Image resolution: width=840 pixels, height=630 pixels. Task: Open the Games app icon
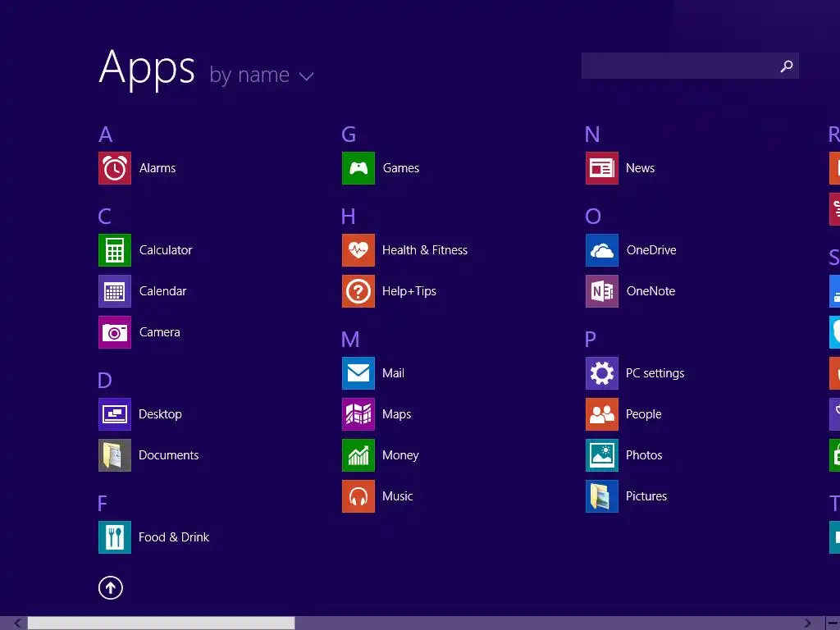tap(358, 168)
